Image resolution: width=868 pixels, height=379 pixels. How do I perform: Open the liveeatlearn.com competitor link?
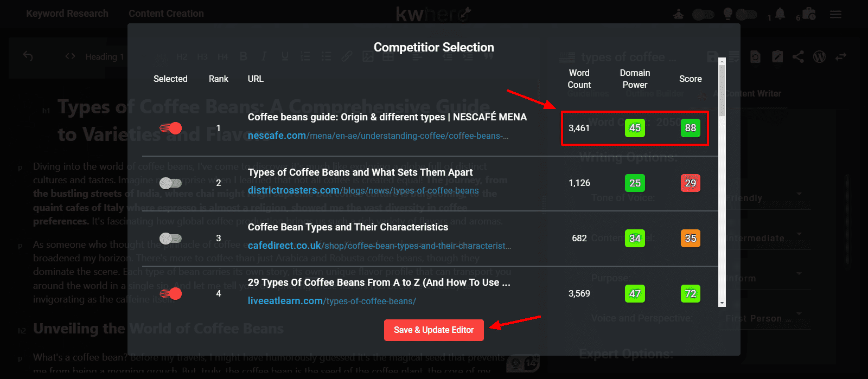[331, 301]
